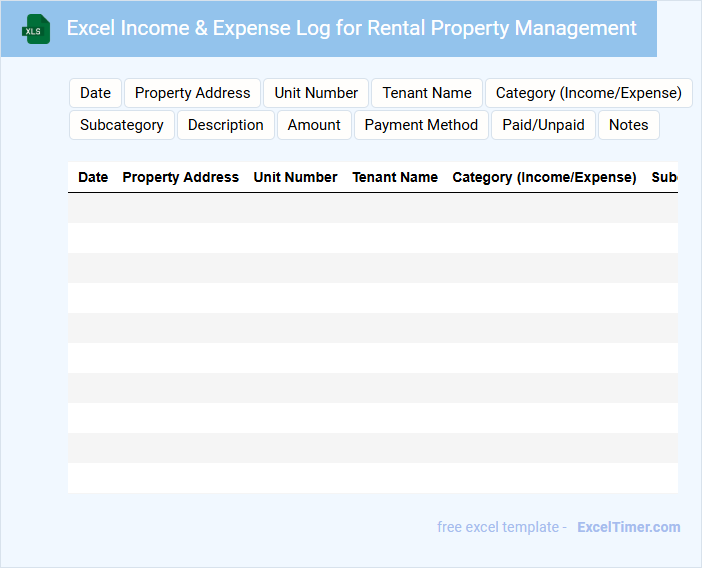Click the Category (Income/Expense) tag
702x568 pixels.
coord(589,93)
